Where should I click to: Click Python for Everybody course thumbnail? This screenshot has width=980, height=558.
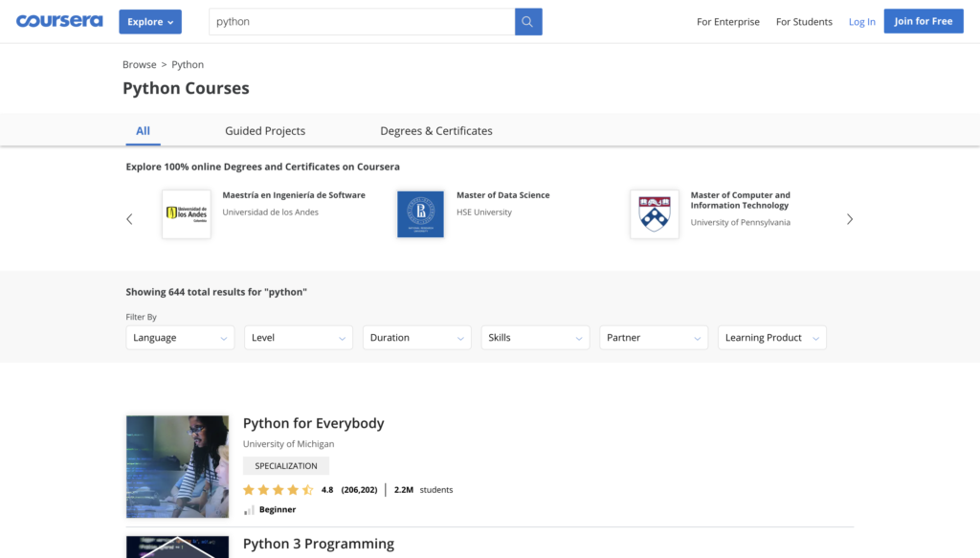click(177, 467)
